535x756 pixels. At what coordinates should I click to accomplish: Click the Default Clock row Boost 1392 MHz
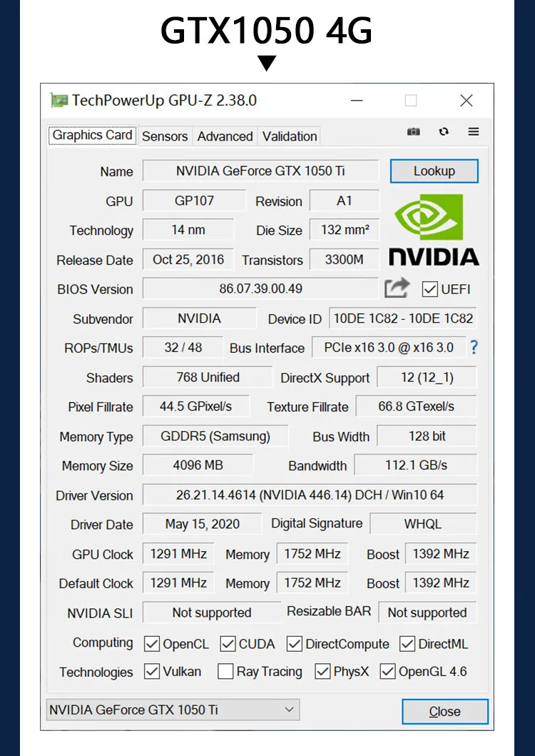coord(441,583)
